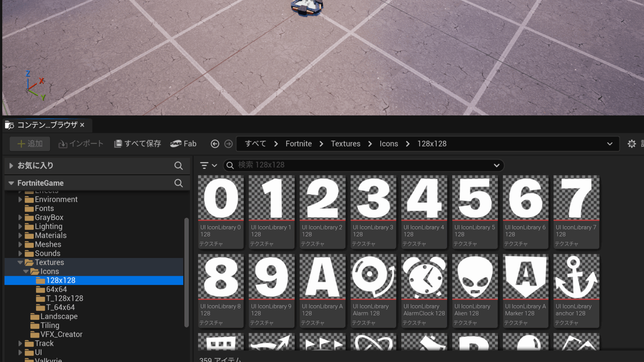The width and height of the screenshot is (644, 362).
Task: Select the Alien 128 icon texture
Action: click(x=475, y=290)
